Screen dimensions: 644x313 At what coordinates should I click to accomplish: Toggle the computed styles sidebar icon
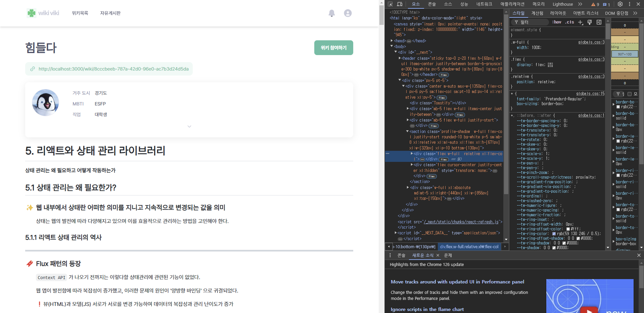(599, 22)
